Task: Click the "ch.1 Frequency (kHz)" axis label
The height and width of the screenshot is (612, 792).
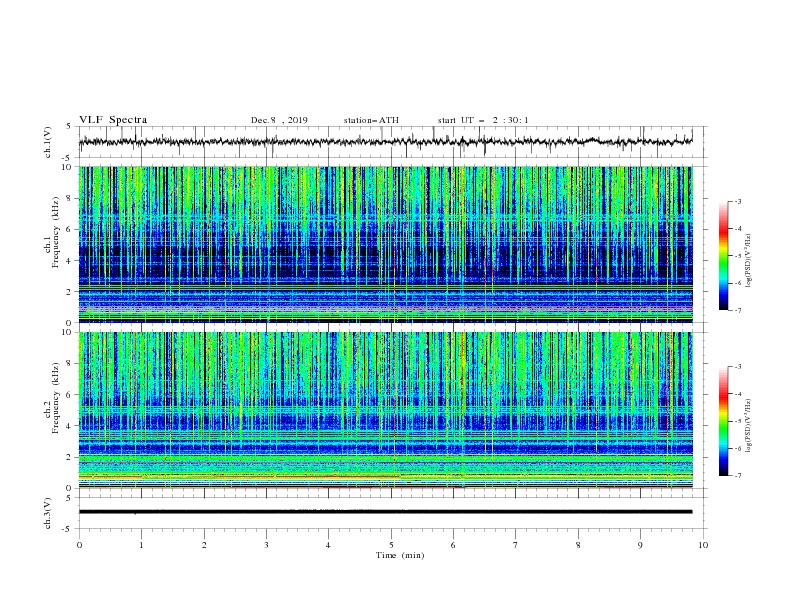Action: point(52,230)
